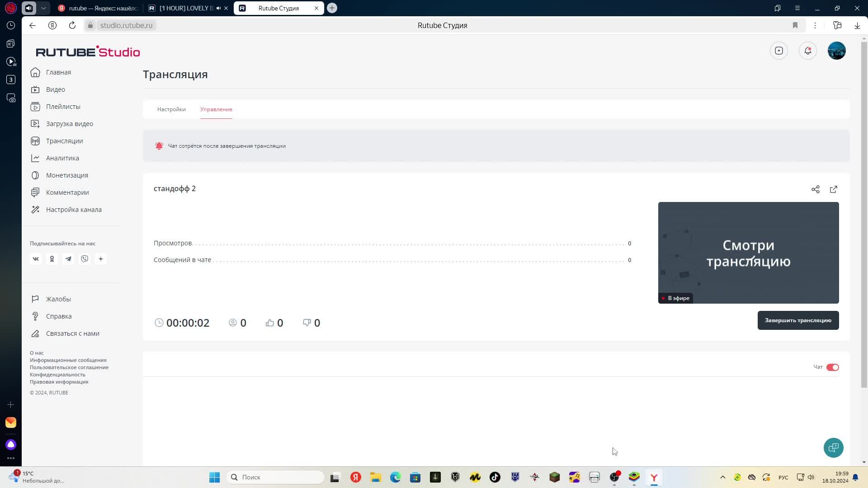Open TikTok from the taskbar
Image resolution: width=868 pixels, height=488 pixels.
coord(495,477)
